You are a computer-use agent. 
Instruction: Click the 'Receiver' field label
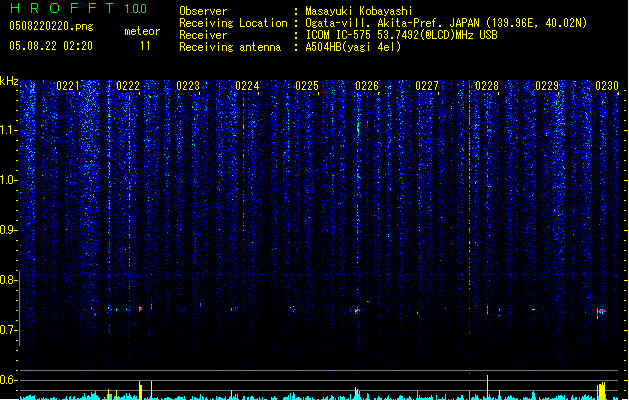coord(203,35)
